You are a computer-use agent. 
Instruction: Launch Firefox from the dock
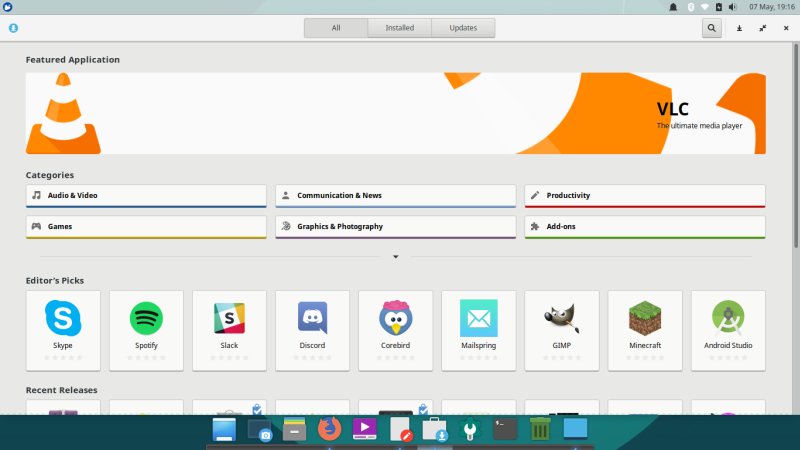[330, 429]
